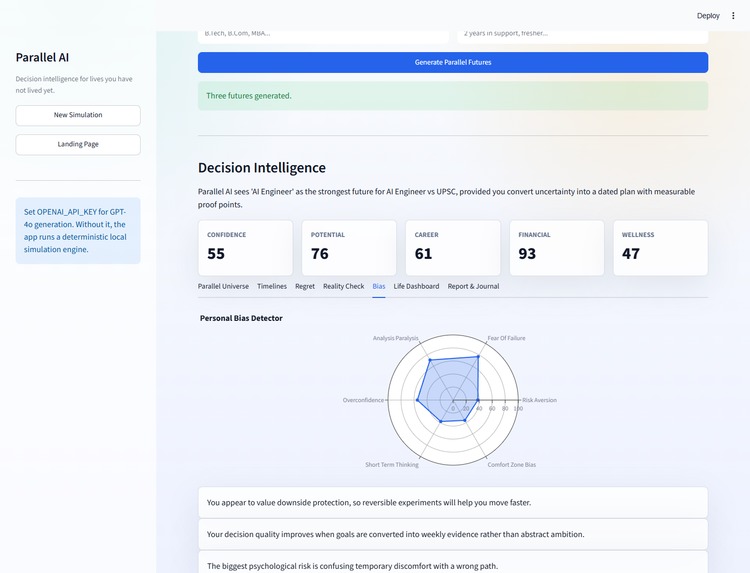750x573 pixels.
Task: Click the Fear Of Failure radar label
Action: [x=506, y=338]
